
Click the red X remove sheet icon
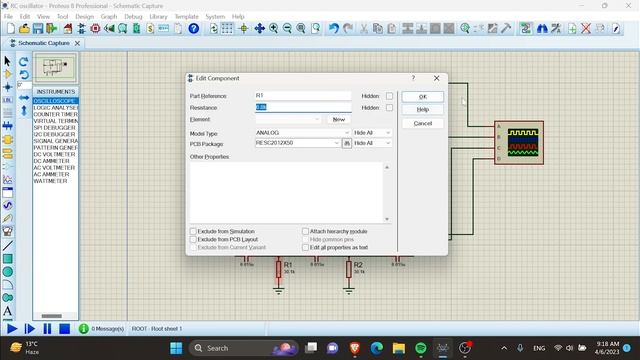[586, 28]
